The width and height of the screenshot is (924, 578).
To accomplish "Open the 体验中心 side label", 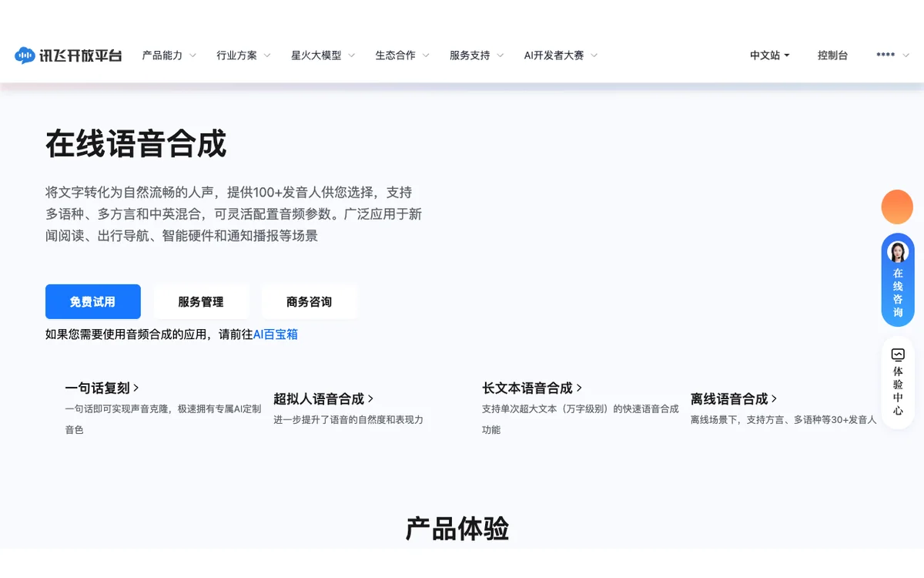I will pyautogui.click(x=898, y=391).
